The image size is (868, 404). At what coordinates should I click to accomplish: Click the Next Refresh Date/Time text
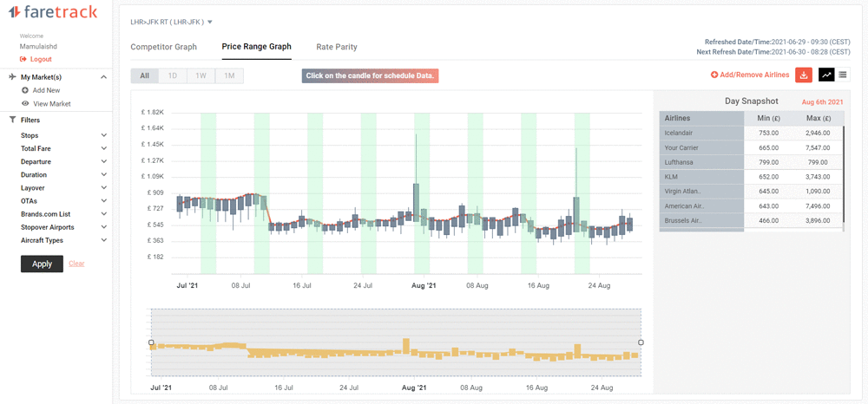click(x=773, y=52)
